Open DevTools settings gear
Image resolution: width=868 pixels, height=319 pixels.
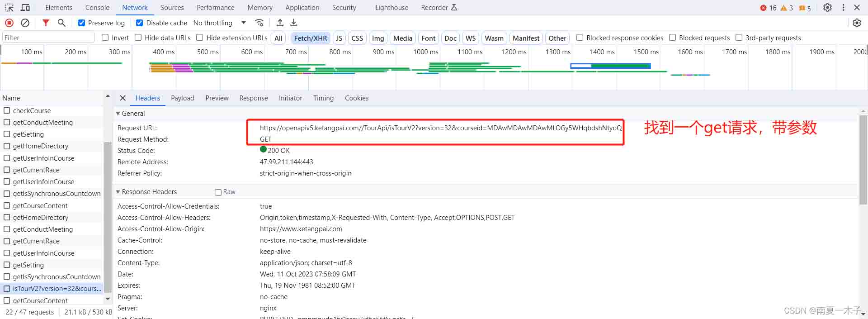coord(827,8)
